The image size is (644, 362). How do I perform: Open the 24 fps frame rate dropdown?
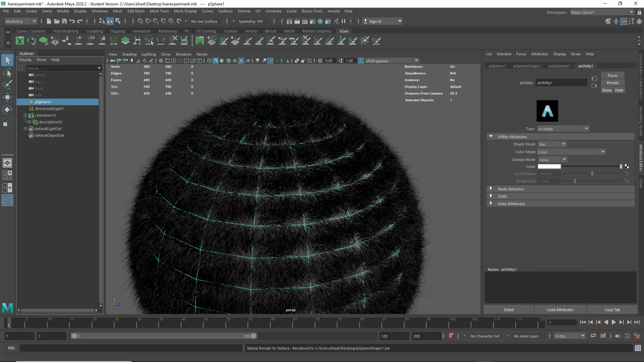[x=570, y=336]
